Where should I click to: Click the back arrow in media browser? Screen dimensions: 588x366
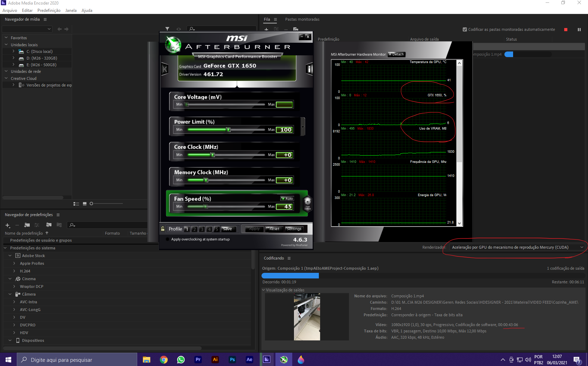59,29
